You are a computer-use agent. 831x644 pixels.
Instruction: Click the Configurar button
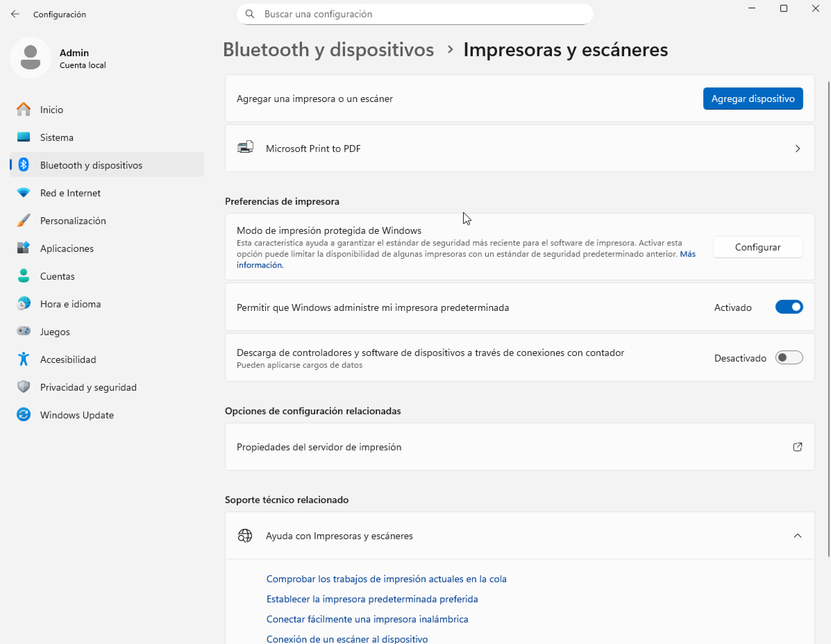[x=757, y=247]
